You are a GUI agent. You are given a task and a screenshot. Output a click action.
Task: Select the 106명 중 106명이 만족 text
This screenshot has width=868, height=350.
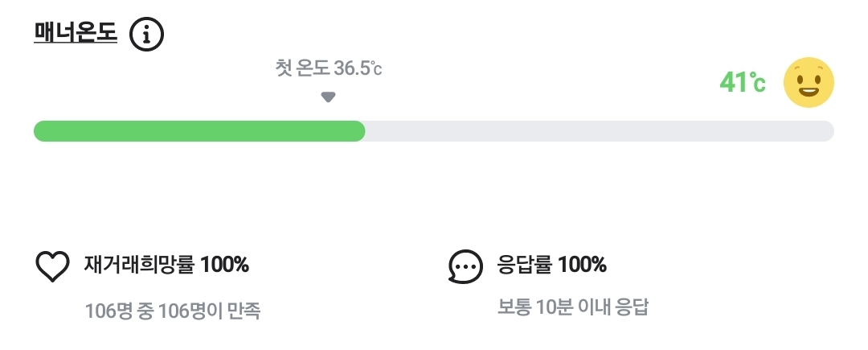[x=173, y=310]
